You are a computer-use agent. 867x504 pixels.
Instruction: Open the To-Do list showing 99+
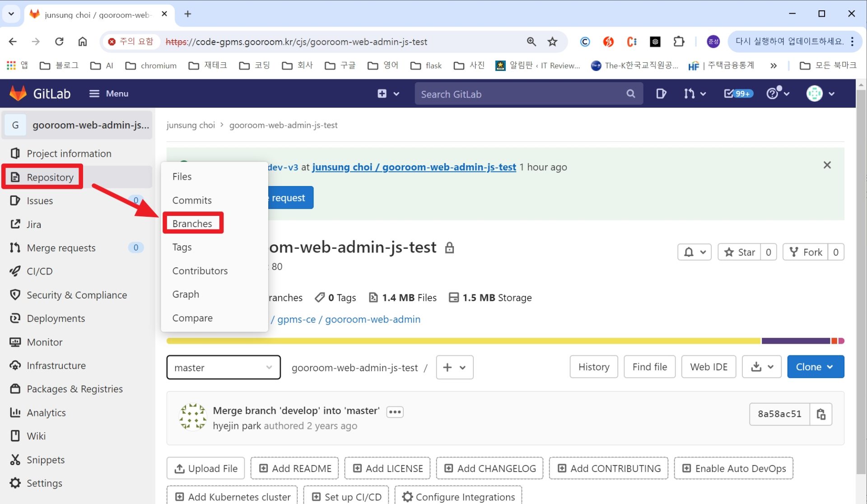coord(737,93)
